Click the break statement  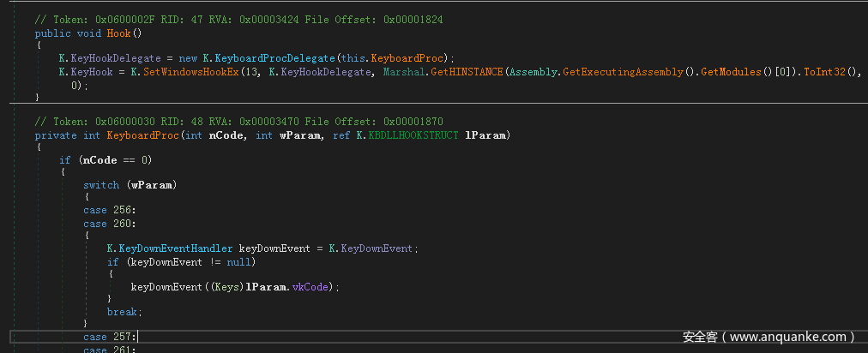124,312
